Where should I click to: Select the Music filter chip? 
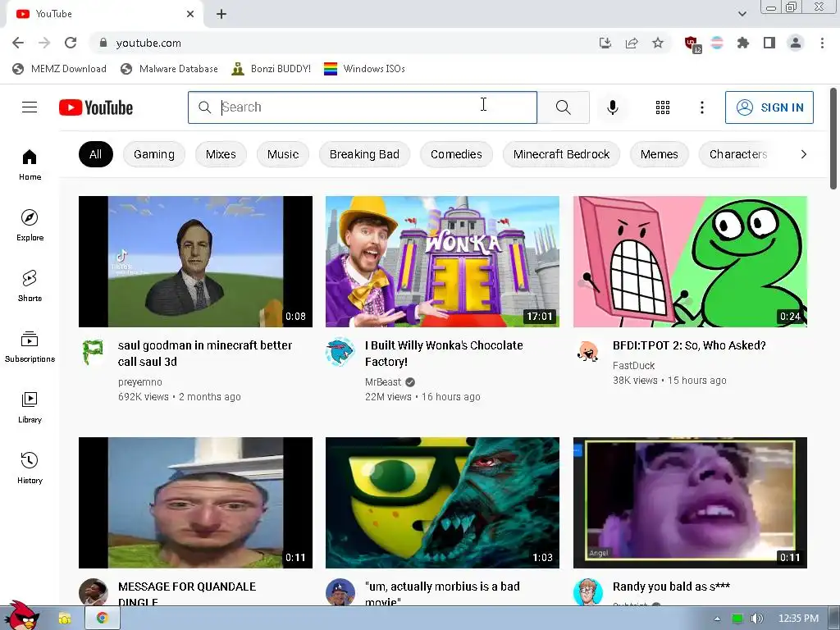coord(283,154)
